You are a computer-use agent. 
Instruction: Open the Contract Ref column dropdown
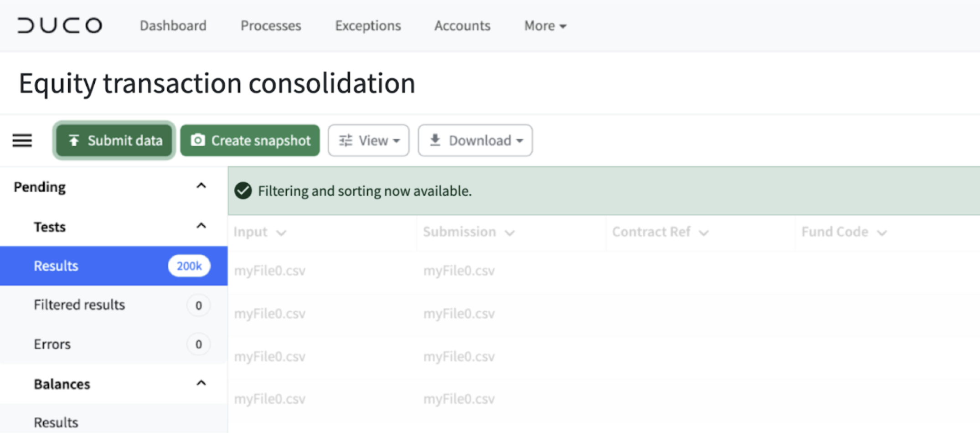pos(704,233)
